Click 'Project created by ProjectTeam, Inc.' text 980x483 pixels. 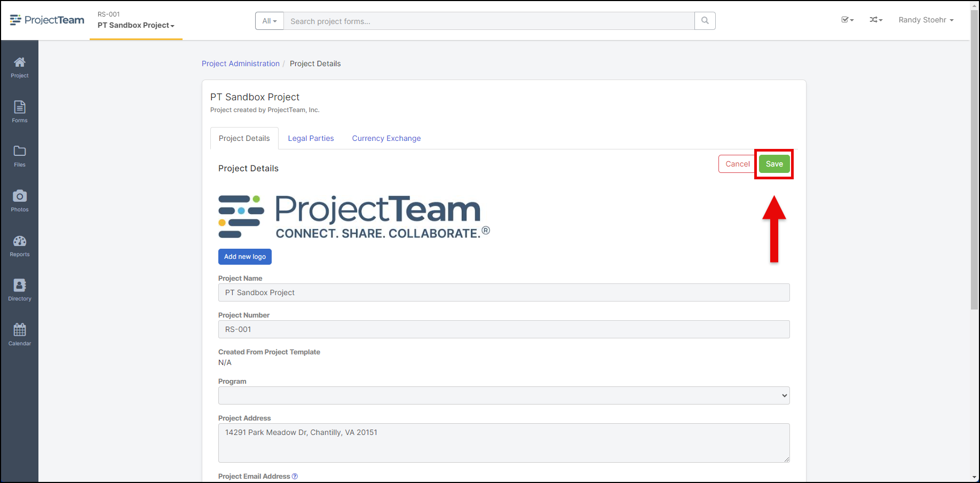(x=265, y=110)
